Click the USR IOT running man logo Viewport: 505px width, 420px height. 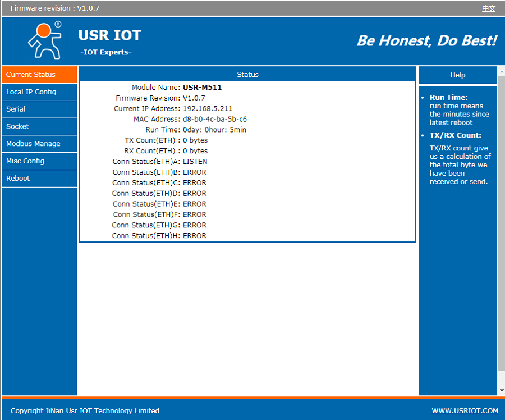coord(45,40)
